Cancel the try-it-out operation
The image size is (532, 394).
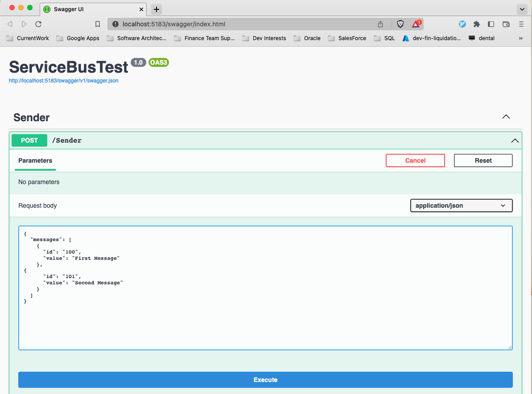click(x=415, y=160)
